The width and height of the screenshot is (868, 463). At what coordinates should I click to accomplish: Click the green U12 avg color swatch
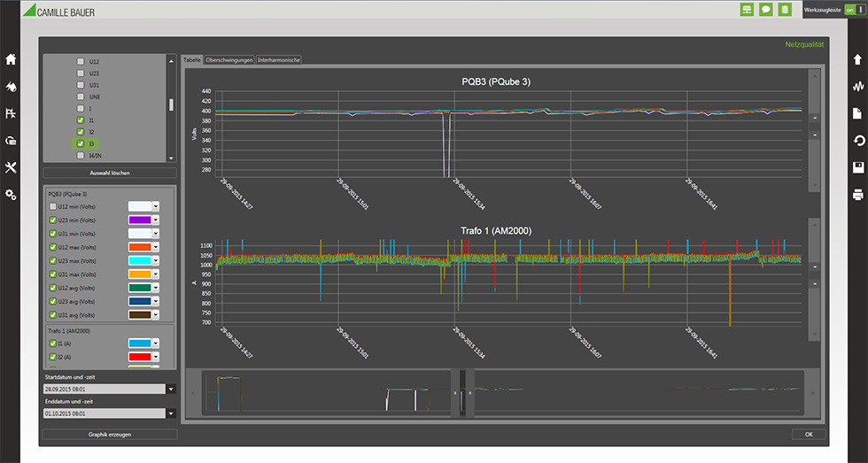tap(140, 288)
